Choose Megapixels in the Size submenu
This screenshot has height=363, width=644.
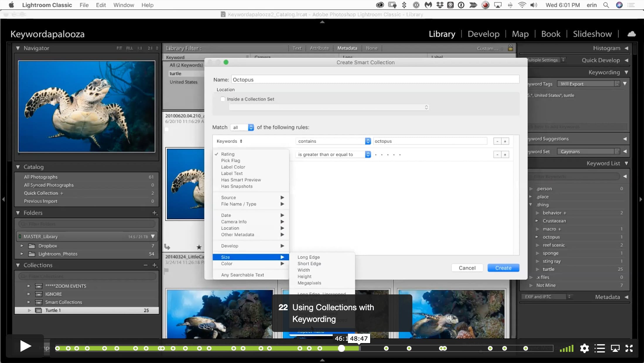click(x=309, y=283)
